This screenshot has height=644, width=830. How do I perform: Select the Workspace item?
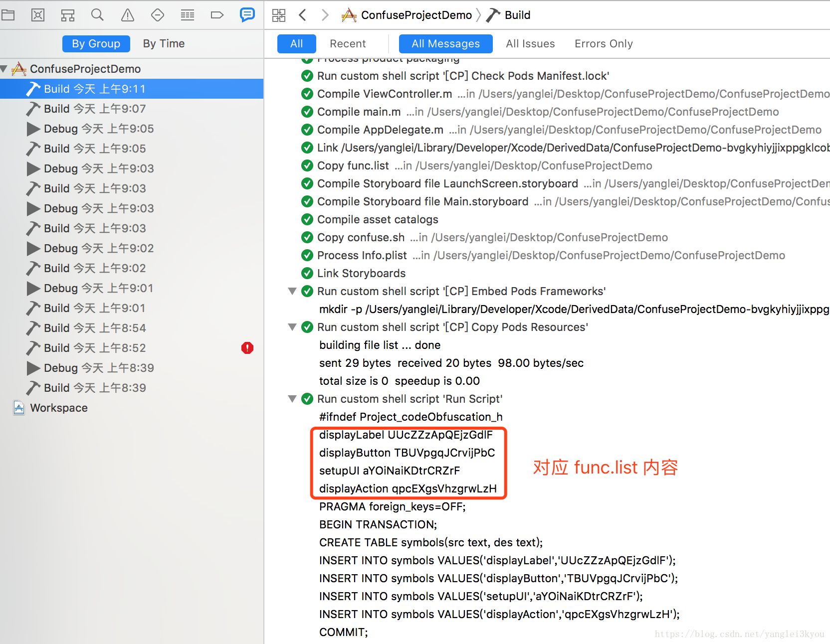click(132, 408)
